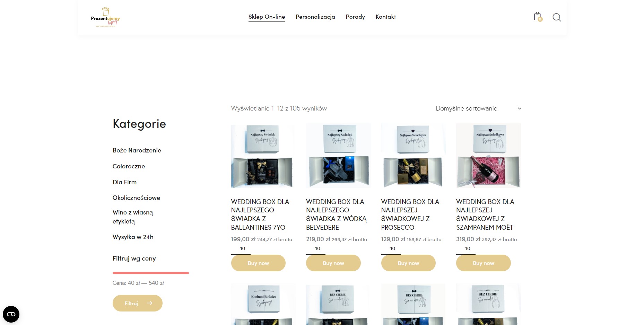Open the Wódką Belvedere box thumbnail
Screen dimensions: 644x325
coord(338,156)
